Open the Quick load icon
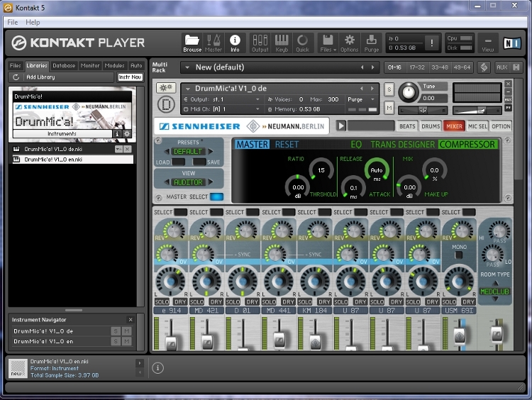The image size is (532, 400). click(x=302, y=43)
